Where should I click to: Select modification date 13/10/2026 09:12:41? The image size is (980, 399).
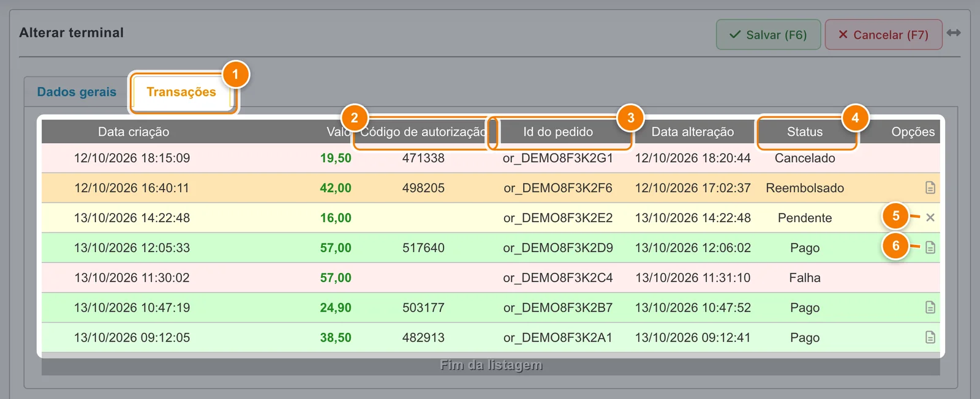(x=693, y=338)
